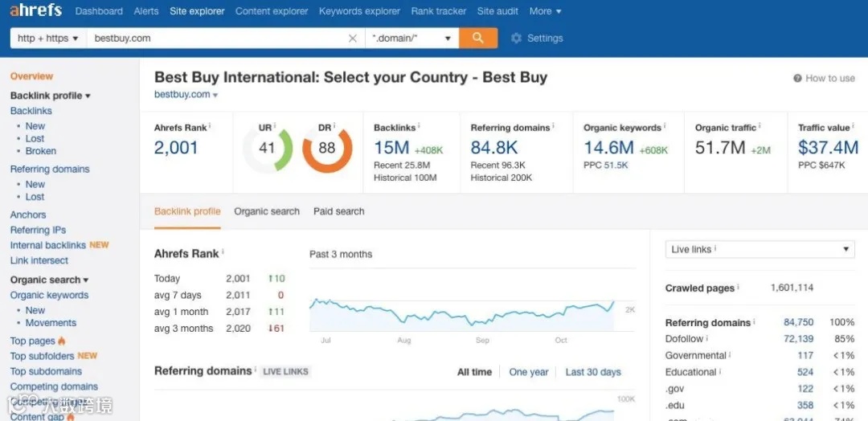
Task: Select the Backlink profile tab
Action: tap(187, 211)
